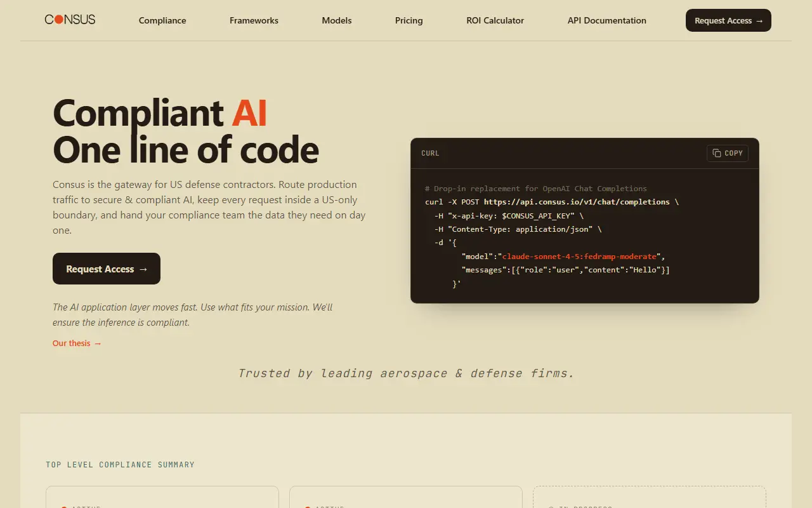Image resolution: width=812 pixels, height=508 pixels.
Task: Click the x-api-key header line
Action: (x=509, y=215)
